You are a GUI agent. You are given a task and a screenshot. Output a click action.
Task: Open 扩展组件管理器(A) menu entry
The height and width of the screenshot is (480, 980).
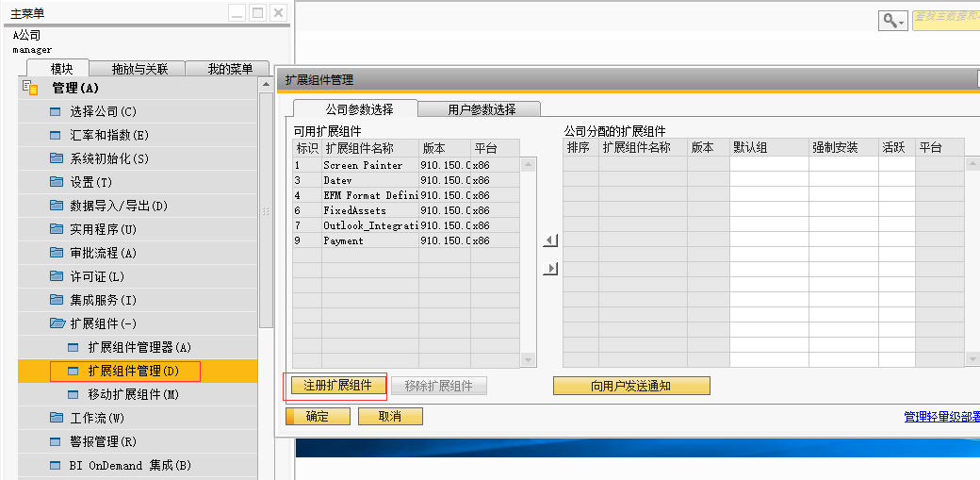point(138,347)
